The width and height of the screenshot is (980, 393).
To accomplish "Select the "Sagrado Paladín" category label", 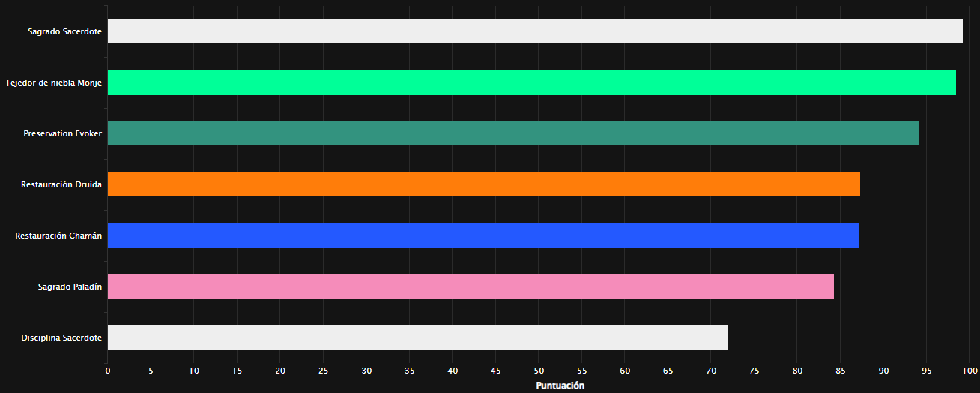I will tap(70, 286).
